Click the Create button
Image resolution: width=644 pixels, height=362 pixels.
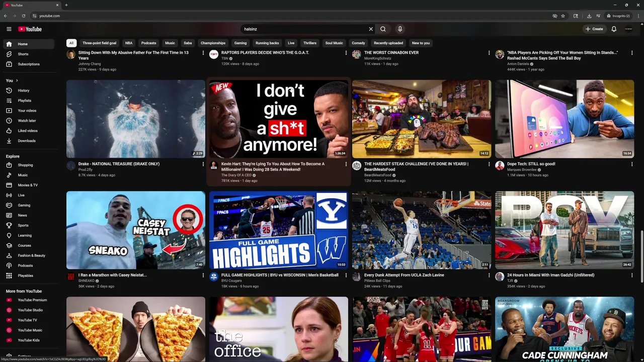click(594, 29)
